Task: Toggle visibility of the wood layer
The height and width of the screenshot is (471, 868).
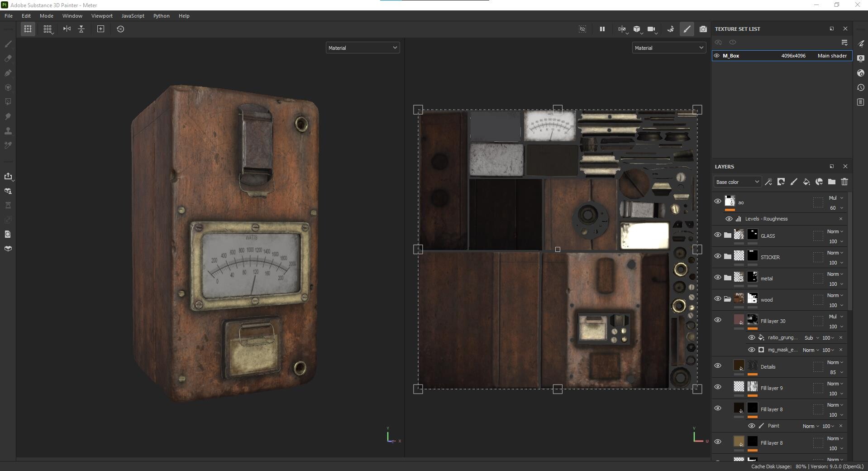Action: pyautogui.click(x=718, y=299)
